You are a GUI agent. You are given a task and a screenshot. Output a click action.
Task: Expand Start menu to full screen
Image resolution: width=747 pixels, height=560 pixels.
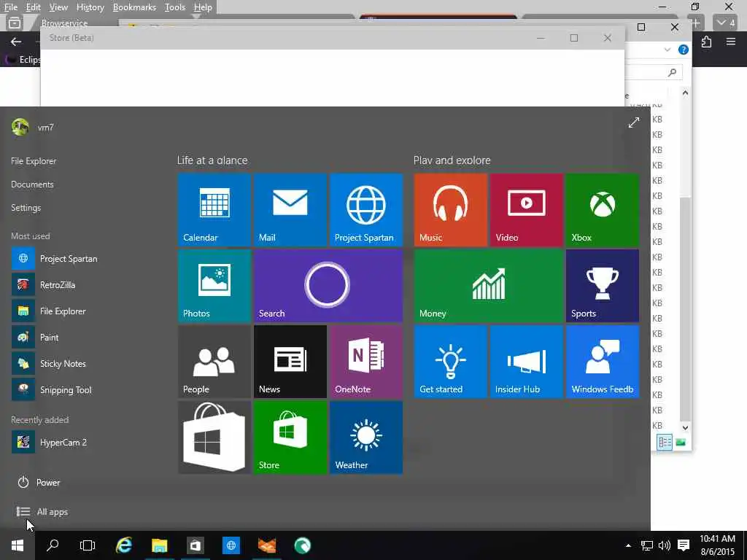634,122
